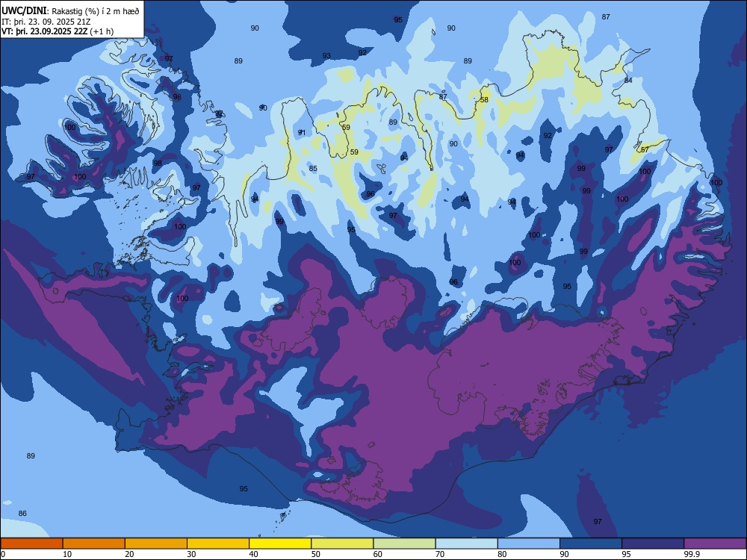Click the map value '86' over the ocean
The width and height of the screenshot is (747, 560).
(x=22, y=514)
